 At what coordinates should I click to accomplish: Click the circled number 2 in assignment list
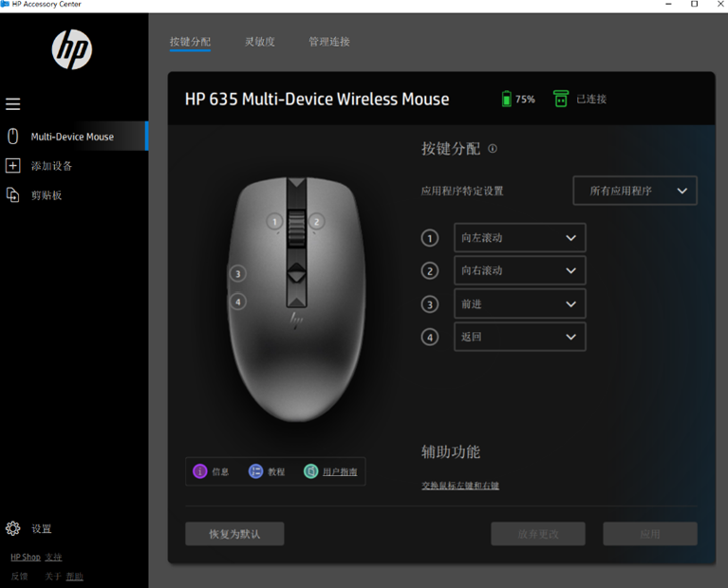[x=430, y=271]
